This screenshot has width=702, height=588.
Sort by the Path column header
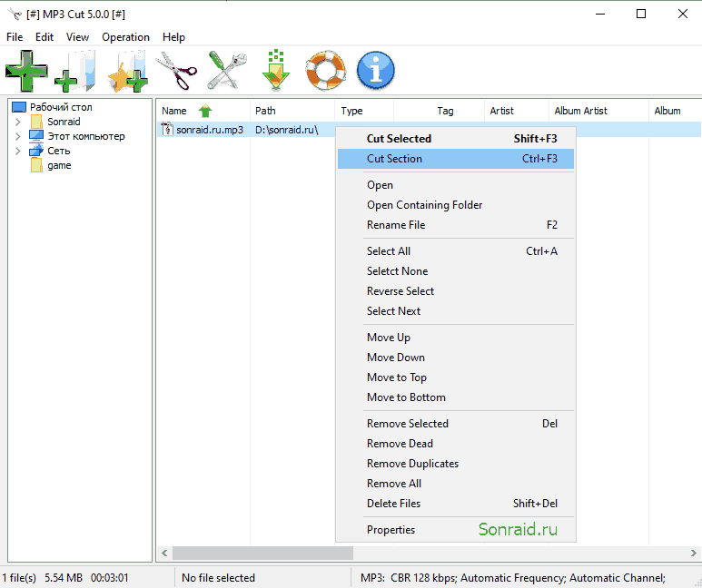click(292, 111)
